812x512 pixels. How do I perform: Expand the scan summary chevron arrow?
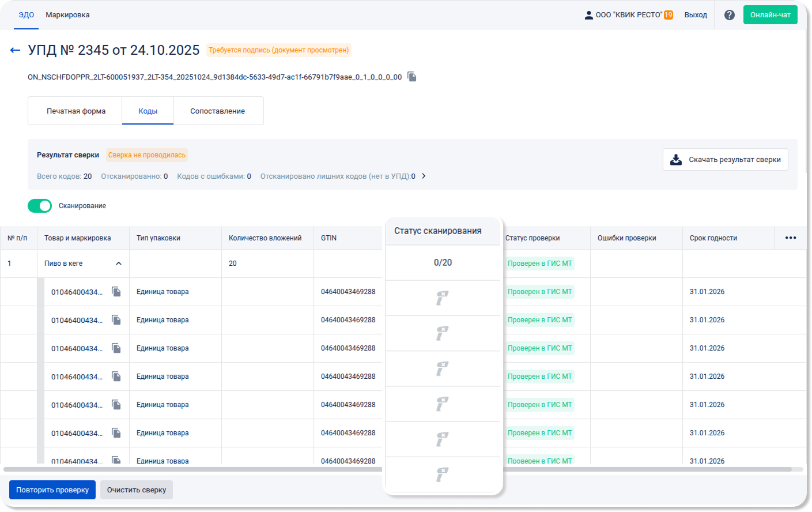pos(424,176)
